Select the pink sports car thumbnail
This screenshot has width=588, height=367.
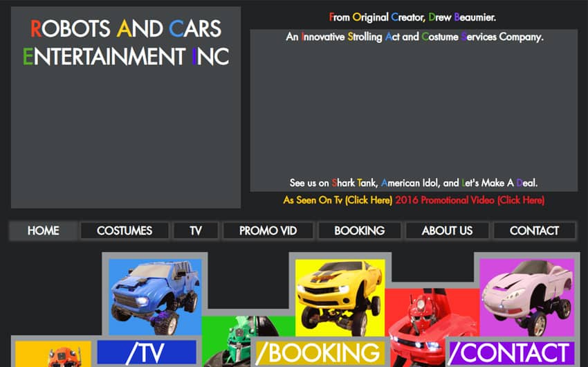pyautogui.click(x=527, y=298)
